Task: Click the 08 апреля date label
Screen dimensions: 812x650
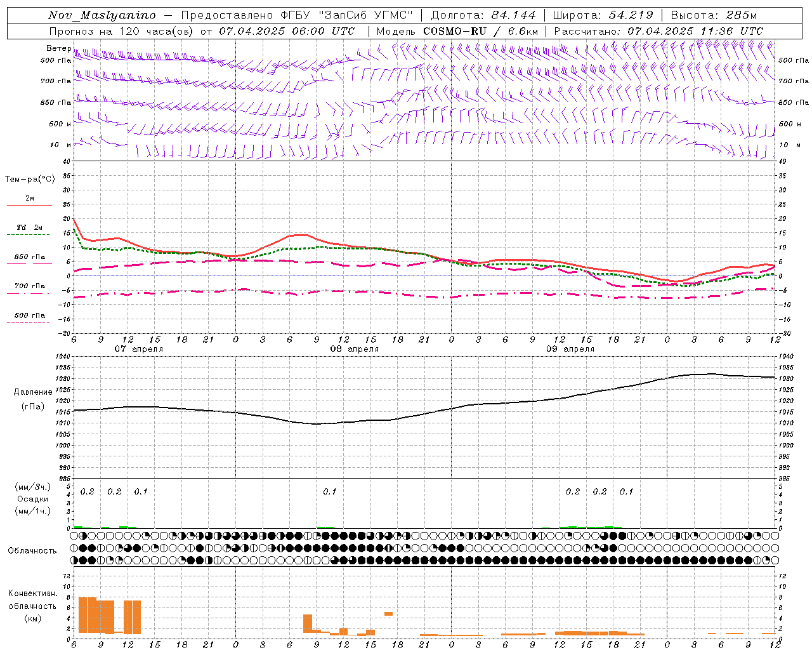Action: click(354, 349)
